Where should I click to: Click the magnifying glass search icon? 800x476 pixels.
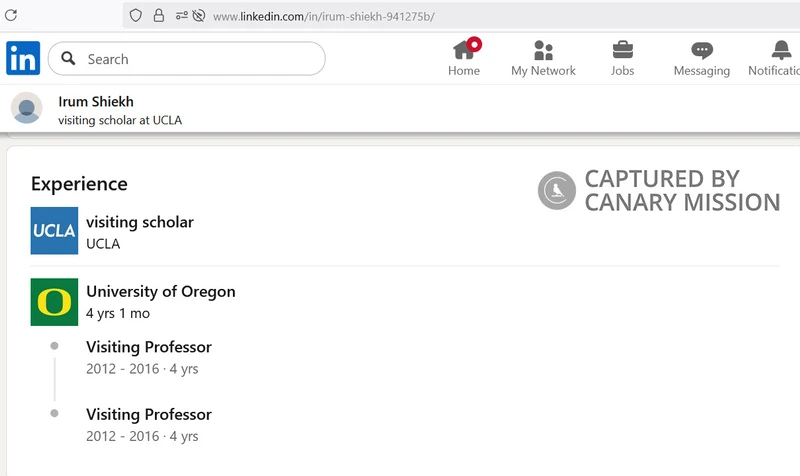68,58
